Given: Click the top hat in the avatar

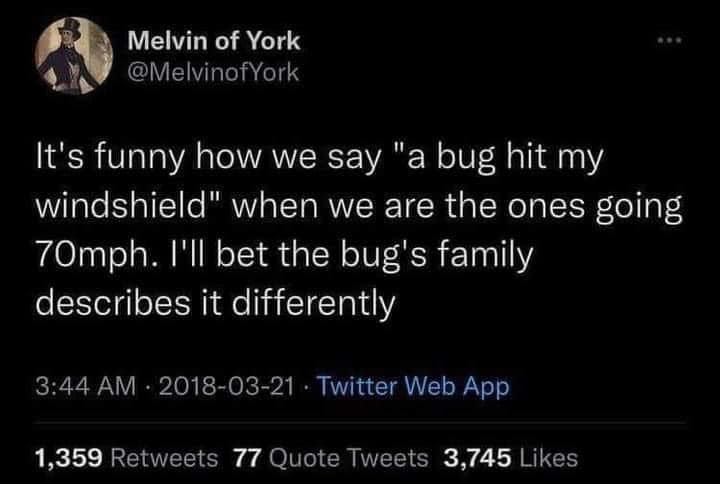Looking at the screenshot, I should [70, 27].
